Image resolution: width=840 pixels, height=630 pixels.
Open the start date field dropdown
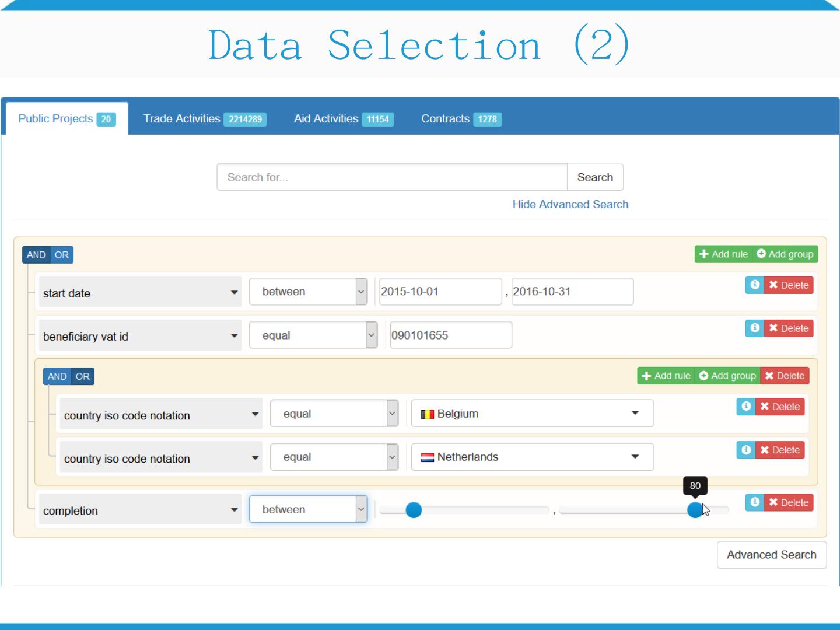[140, 293]
